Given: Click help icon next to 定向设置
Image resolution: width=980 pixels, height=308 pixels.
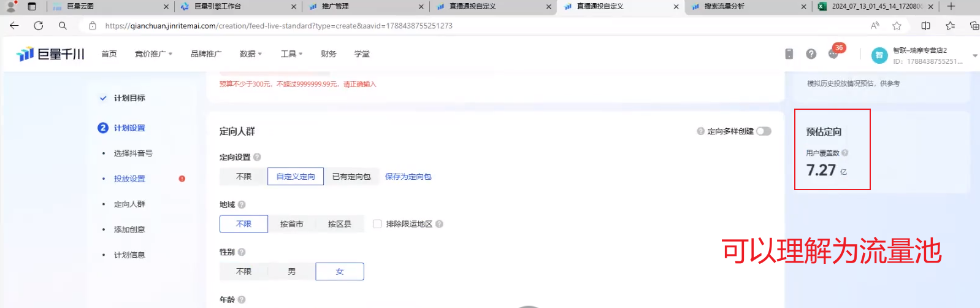Looking at the screenshot, I should coord(257,157).
